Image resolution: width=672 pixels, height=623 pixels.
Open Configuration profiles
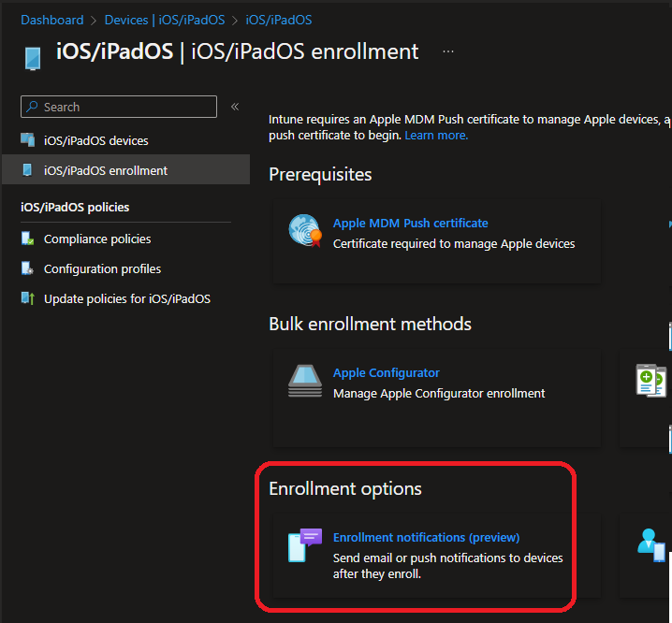click(102, 268)
